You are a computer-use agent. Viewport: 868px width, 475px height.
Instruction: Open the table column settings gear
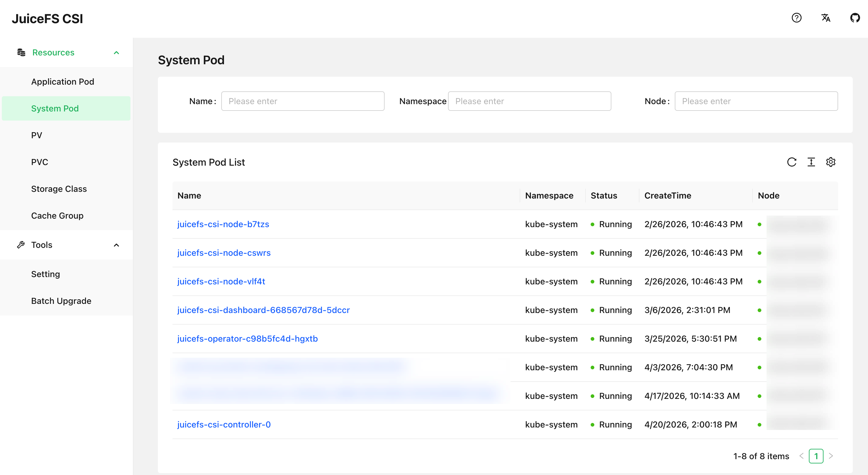click(x=831, y=162)
